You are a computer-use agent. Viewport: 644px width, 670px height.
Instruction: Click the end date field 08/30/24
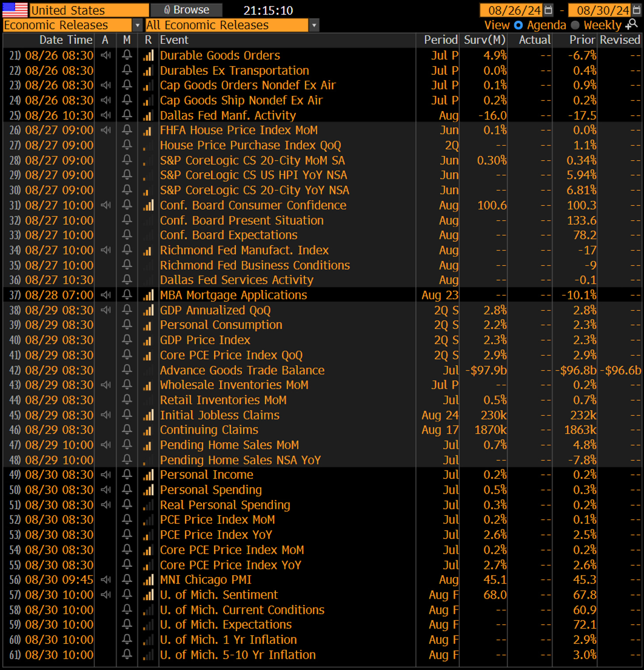[x=600, y=10]
